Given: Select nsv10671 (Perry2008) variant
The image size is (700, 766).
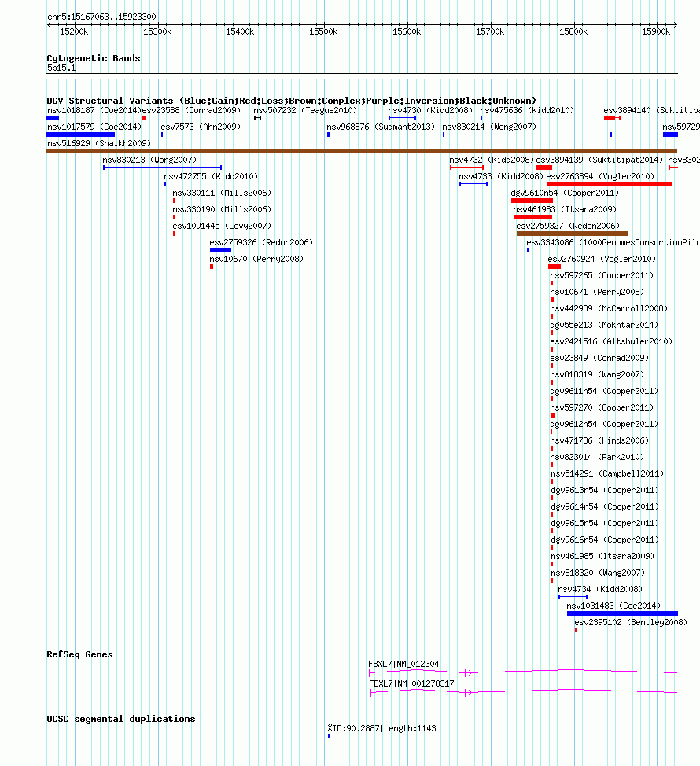Looking at the screenshot, I should click(x=597, y=293).
